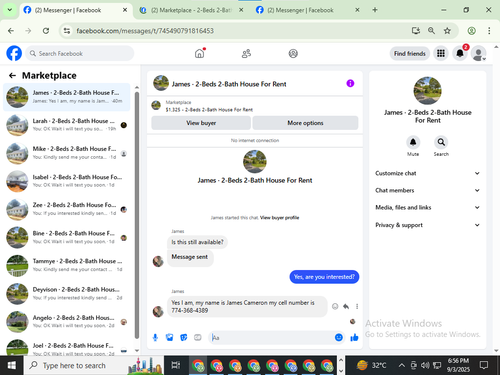Toggle the purple conversation information icon

point(350,83)
